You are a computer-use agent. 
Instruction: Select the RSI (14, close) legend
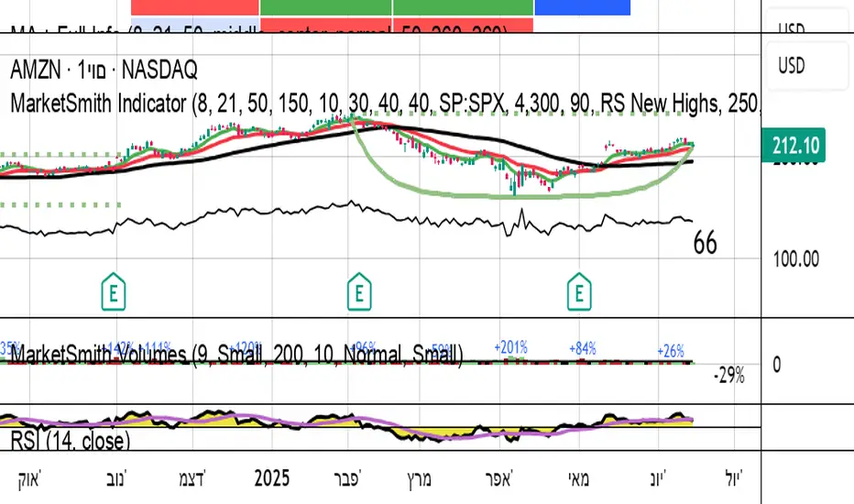(x=71, y=440)
